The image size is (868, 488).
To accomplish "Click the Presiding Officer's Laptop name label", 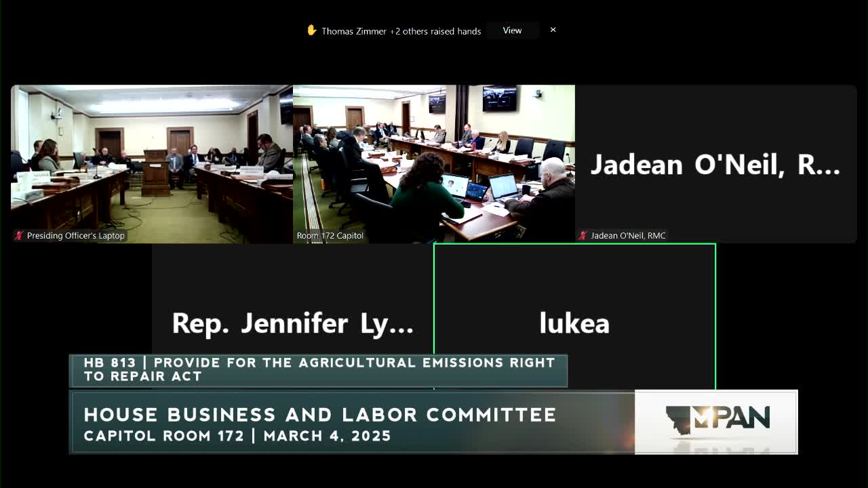I will (75, 235).
